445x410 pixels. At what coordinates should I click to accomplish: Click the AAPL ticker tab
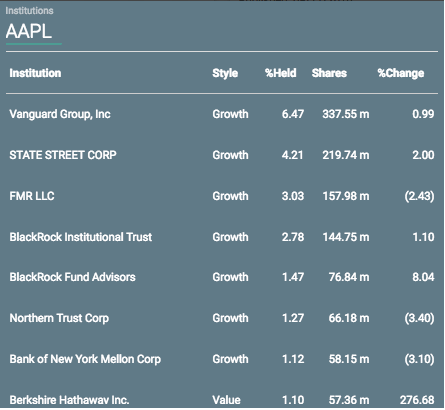click(29, 32)
